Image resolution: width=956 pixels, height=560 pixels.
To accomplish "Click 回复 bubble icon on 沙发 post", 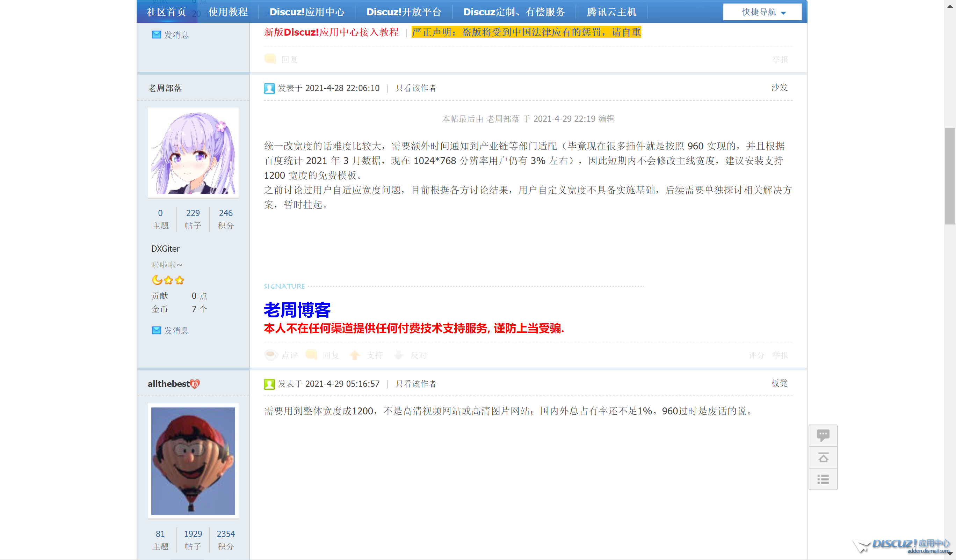I will tap(311, 355).
